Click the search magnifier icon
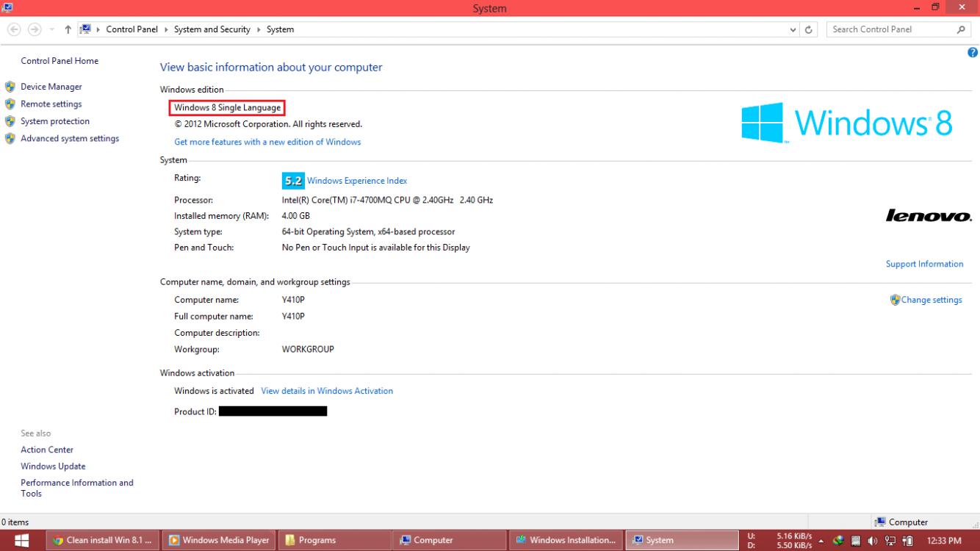This screenshot has height=551, width=980. click(961, 29)
